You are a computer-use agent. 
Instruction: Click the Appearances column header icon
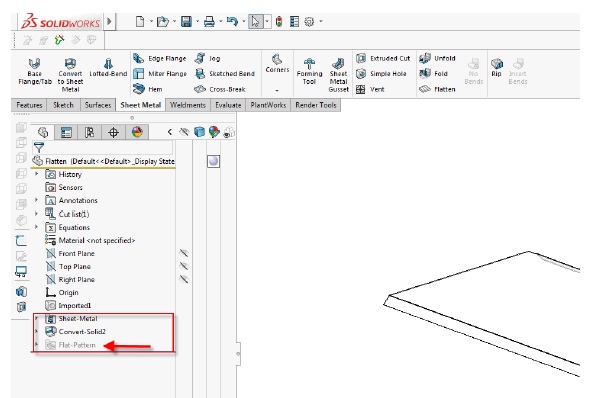214,132
